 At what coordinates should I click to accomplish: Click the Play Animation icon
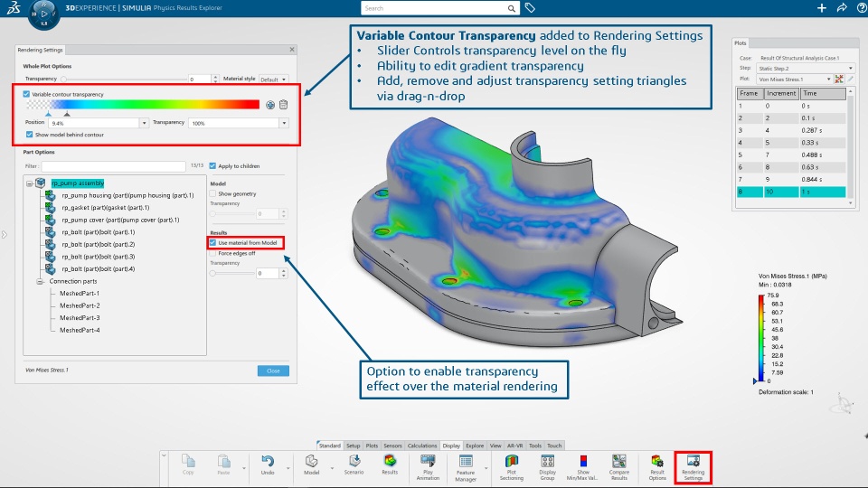[428, 467]
